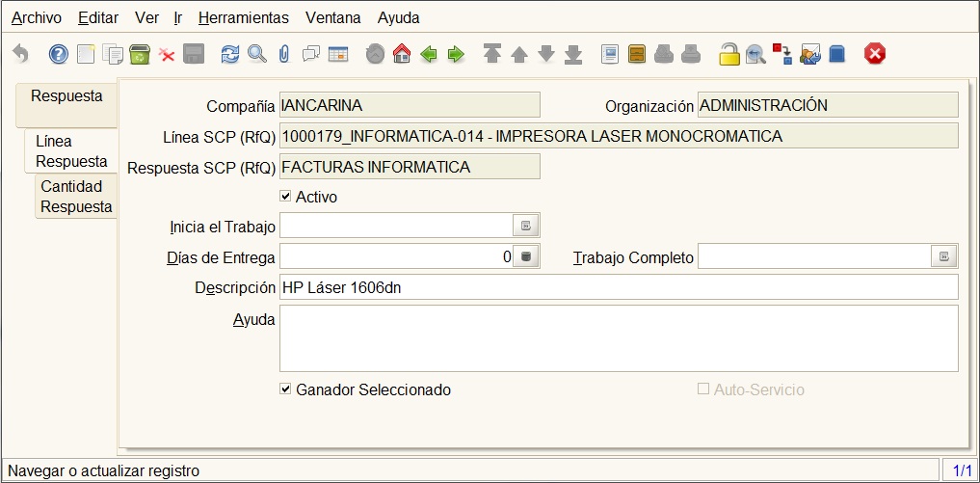Open calculator button for Días de Entrega
Viewport: 980px width, 483px height.
pyautogui.click(x=526, y=256)
